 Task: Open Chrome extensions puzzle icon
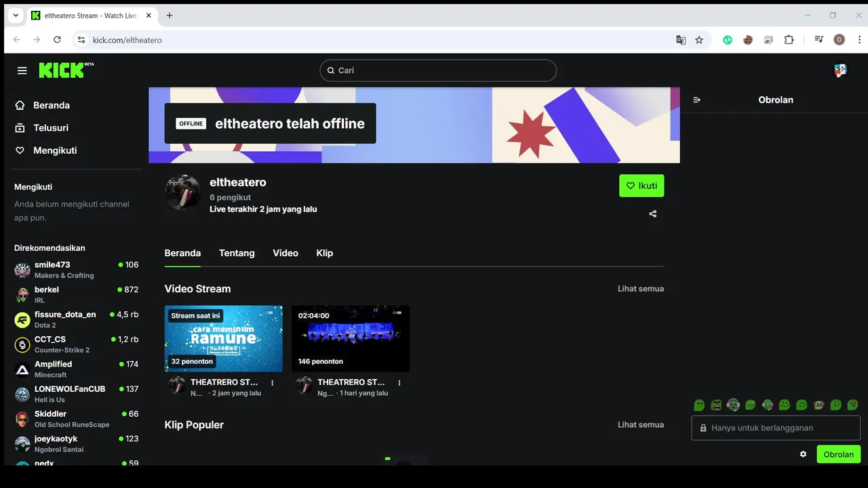pyautogui.click(x=789, y=40)
